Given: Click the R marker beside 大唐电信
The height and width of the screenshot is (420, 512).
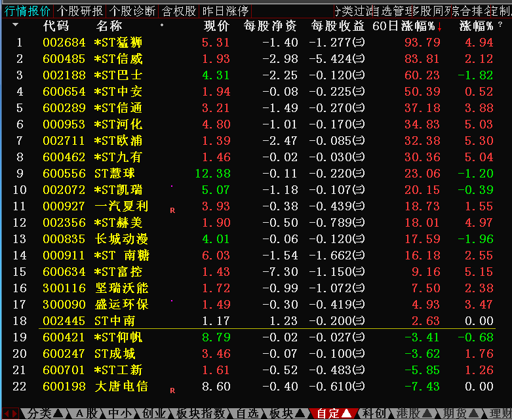Looking at the screenshot, I should [172, 391].
